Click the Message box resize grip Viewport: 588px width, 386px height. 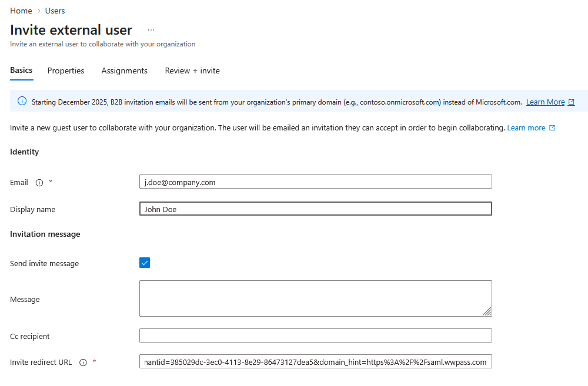click(x=487, y=311)
